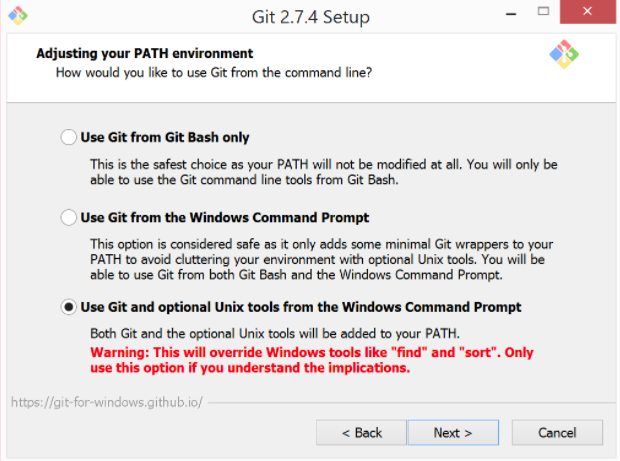Click the 'Use Git from Git Bash only' label text
Viewport: 620px width, 461px height.
165,137
